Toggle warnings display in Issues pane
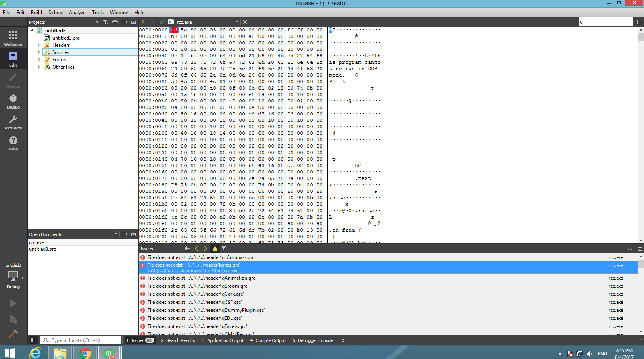Viewport: 644px width, 359px height. pos(215,248)
